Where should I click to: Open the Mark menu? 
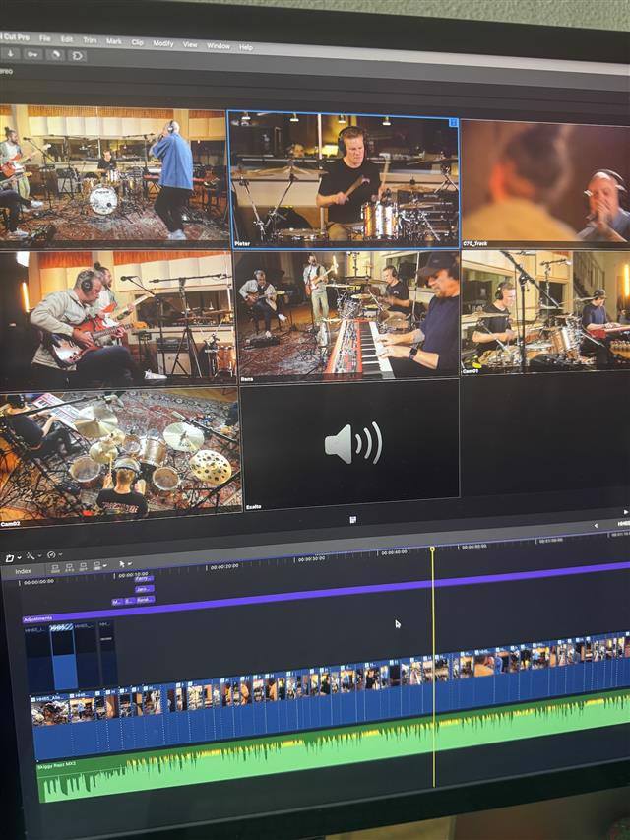(113, 41)
